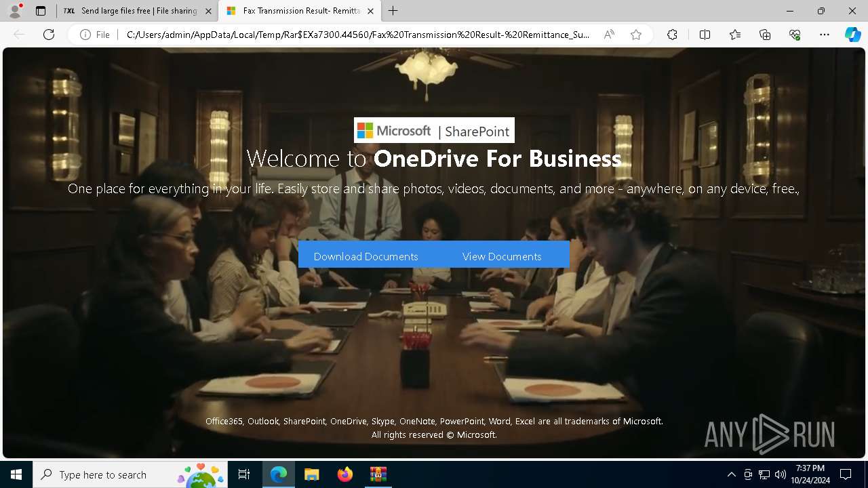Screen dimensions: 868x488
Task: Open Task View on the taskbar
Action: 244,474
